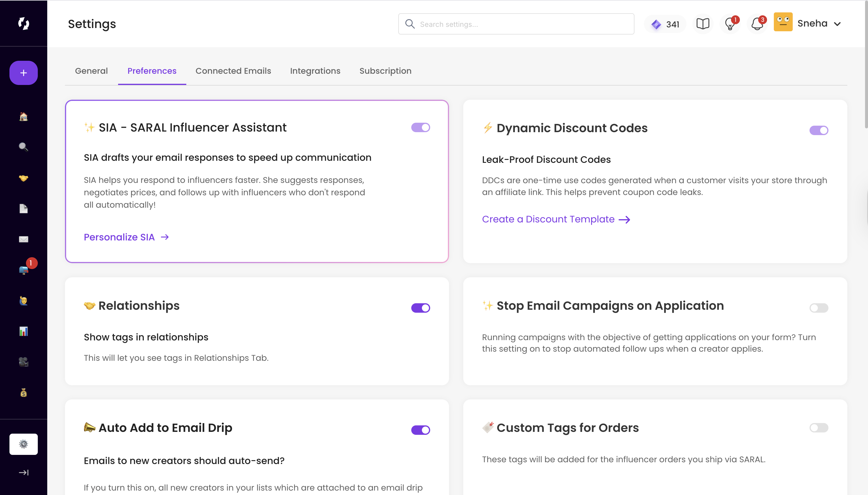
Task: Switch to the Integrations tab
Action: tap(315, 71)
